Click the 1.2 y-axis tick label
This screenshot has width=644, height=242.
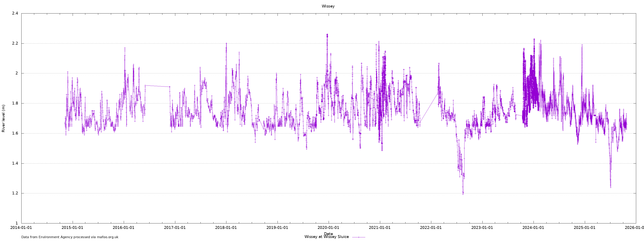[x=15, y=193]
